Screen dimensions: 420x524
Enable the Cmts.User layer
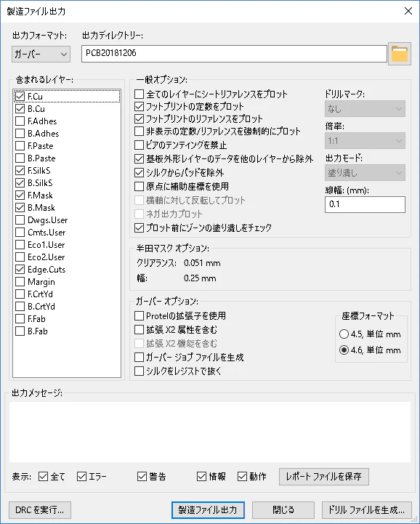point(20,233)
